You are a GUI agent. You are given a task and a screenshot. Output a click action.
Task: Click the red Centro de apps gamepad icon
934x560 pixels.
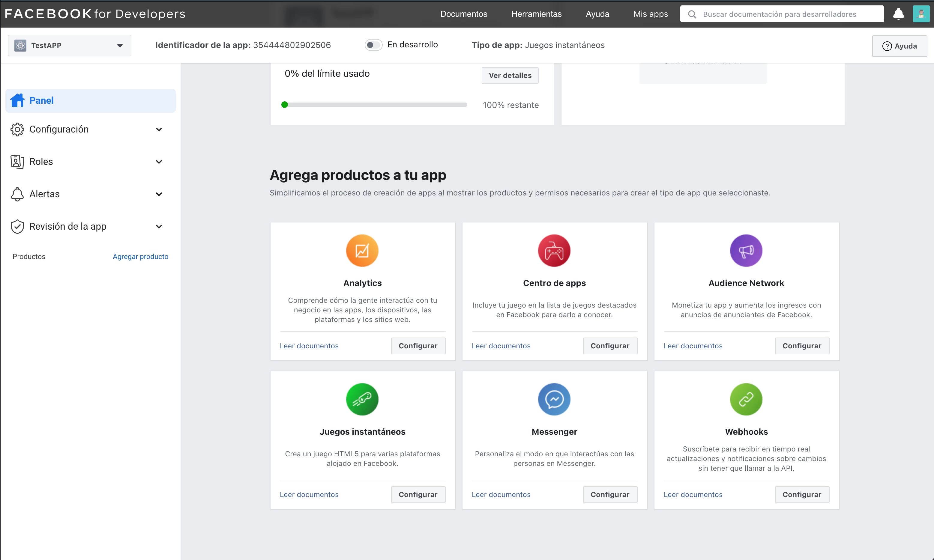(554, 251)
